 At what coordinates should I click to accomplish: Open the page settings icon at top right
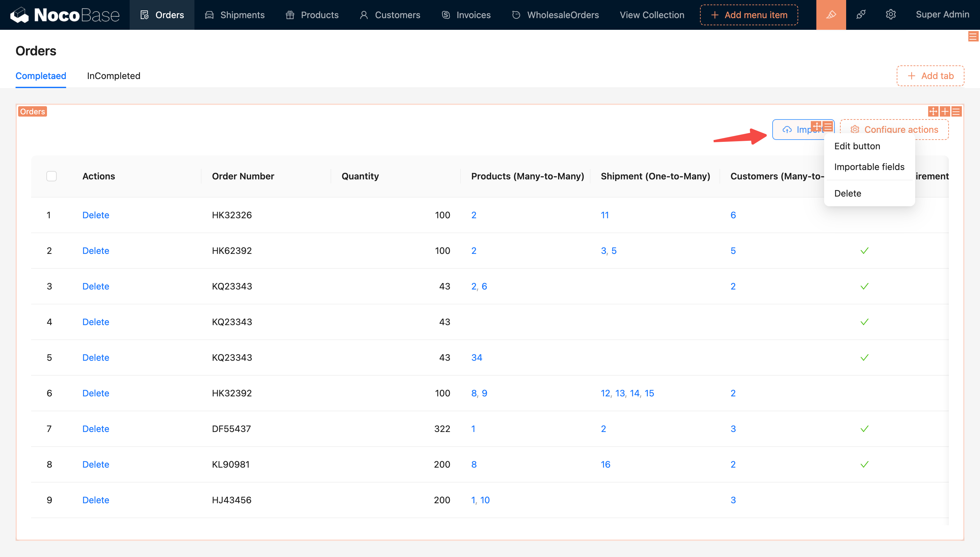tap(973, 37)
